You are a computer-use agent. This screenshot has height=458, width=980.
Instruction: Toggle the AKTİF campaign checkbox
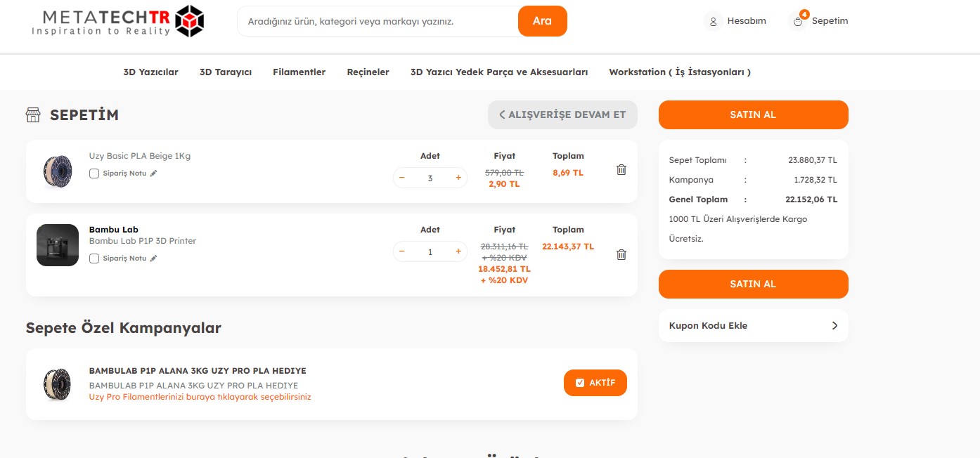[580, 383]
